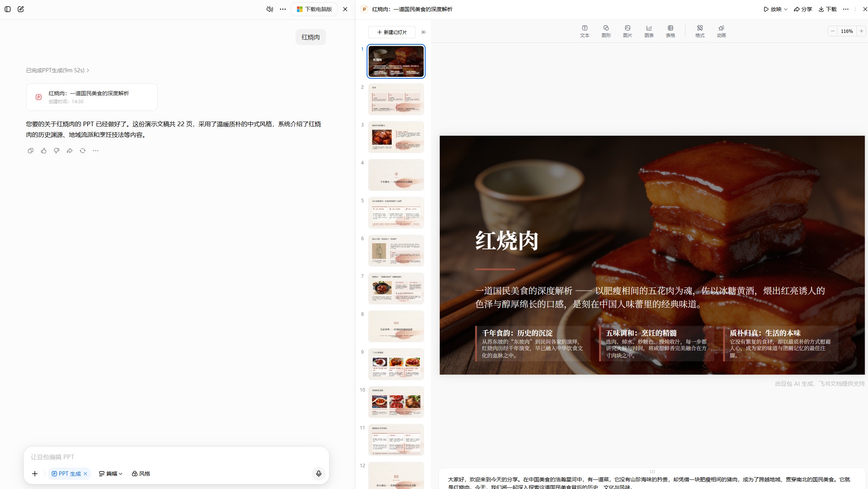The height and width of the screenshot is (489, 868).
Task: Open the 红烧肉 PPT file card
Action: pyautogui.click(x=92, y=97)
